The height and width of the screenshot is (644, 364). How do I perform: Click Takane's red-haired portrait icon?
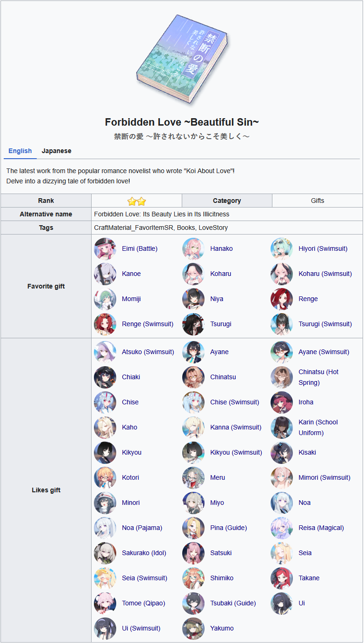point(282,578)
